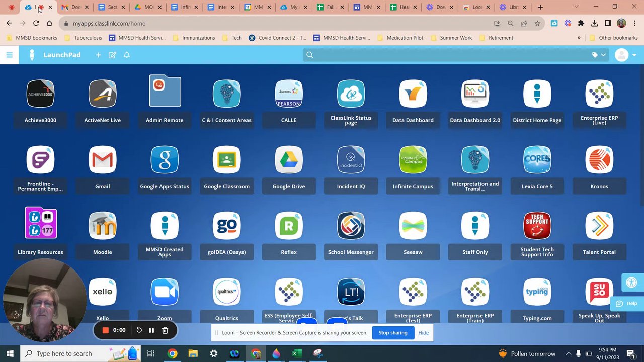
Task: Open Enterprise ERP (Live)
Action: [x=599, y=94]
